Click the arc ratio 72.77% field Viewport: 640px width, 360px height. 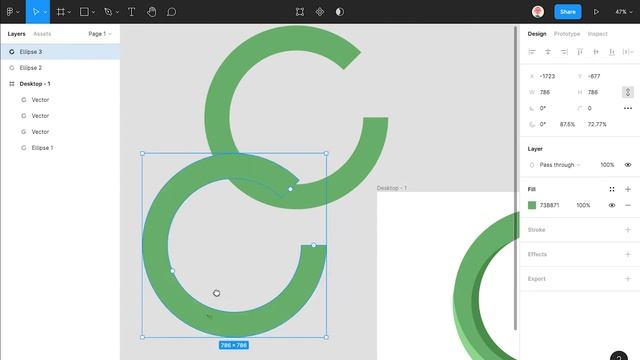tap(597, 124)
